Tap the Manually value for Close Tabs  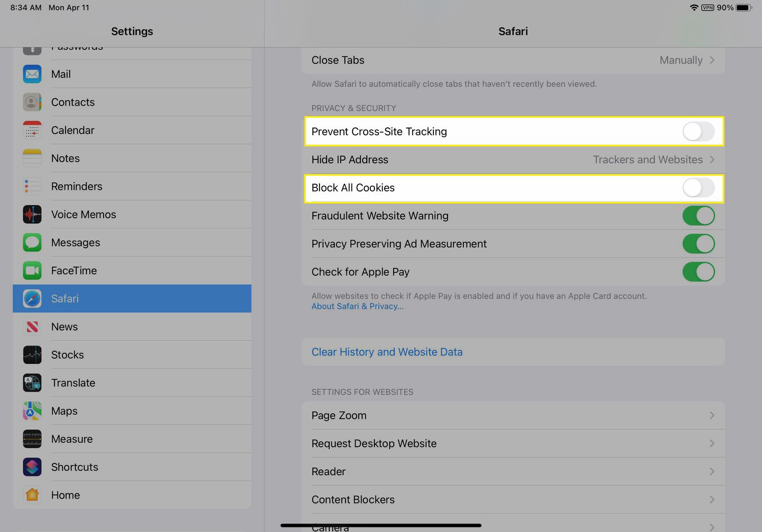click(x=681, y=60)
